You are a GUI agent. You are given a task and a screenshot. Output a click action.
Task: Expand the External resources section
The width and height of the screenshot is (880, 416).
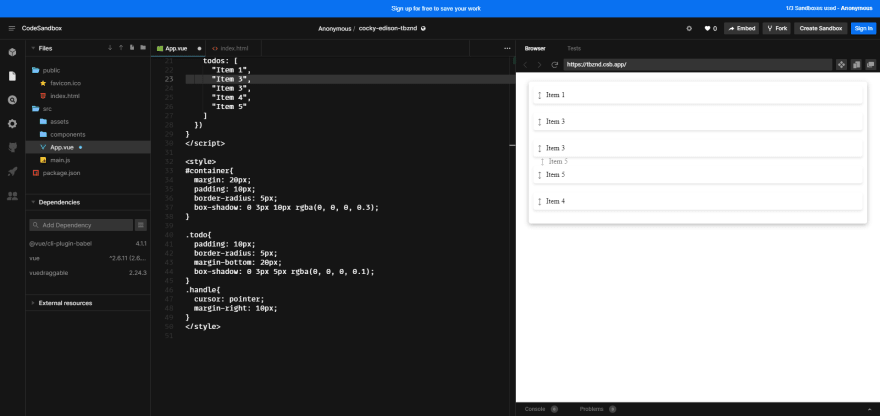point(33,303)
